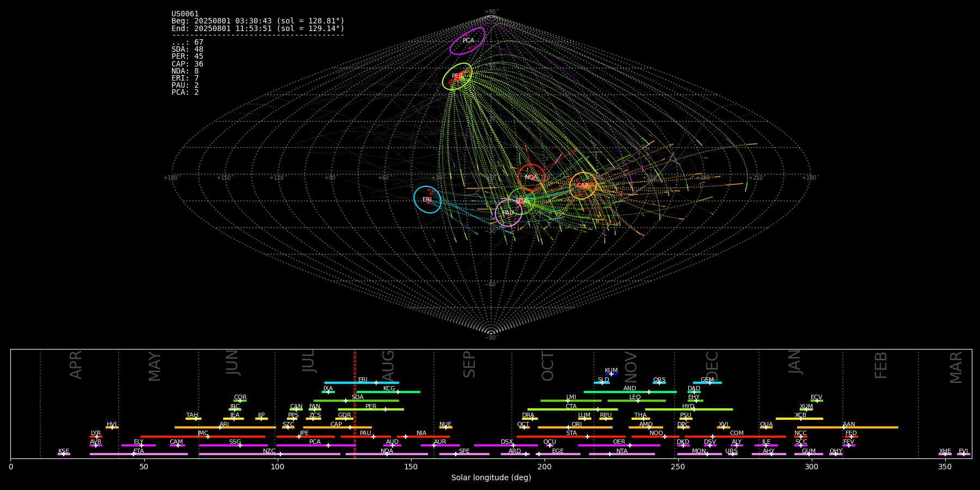This screenshot has width=980, height=490.
Task: Click the 150 tick label on the x-axis
Action: point(411,467)
